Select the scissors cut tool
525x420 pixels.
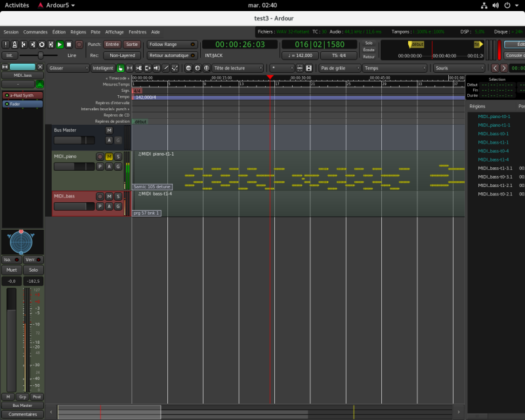coord(138,68)
